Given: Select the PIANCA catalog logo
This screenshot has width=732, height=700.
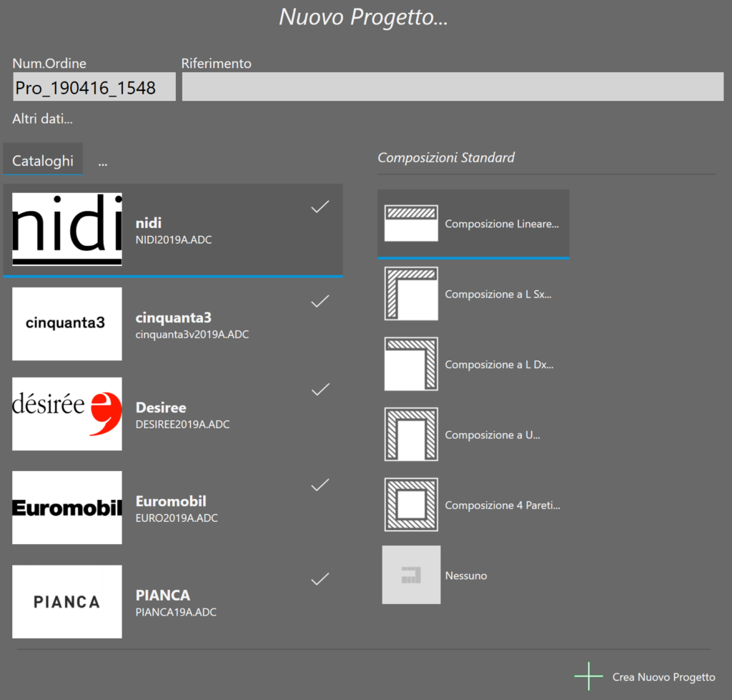Looking at the screenshot, I should click(x=66, y=601).
